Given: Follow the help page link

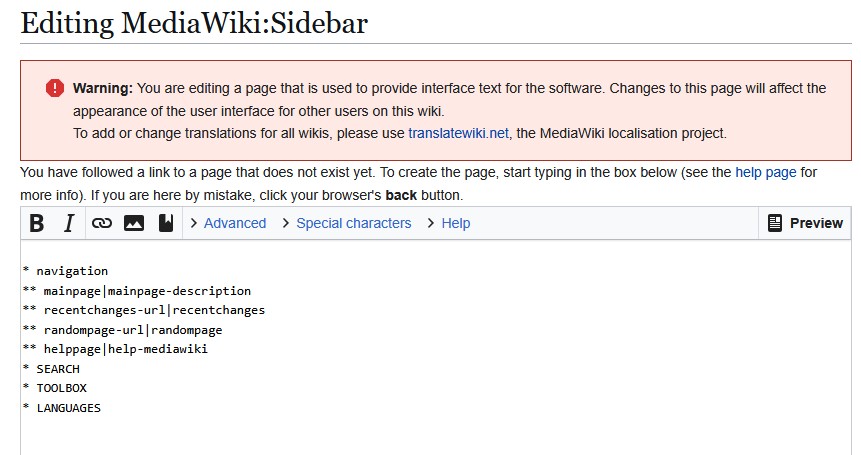Looking at the screenshot, I should pos(765,172).
